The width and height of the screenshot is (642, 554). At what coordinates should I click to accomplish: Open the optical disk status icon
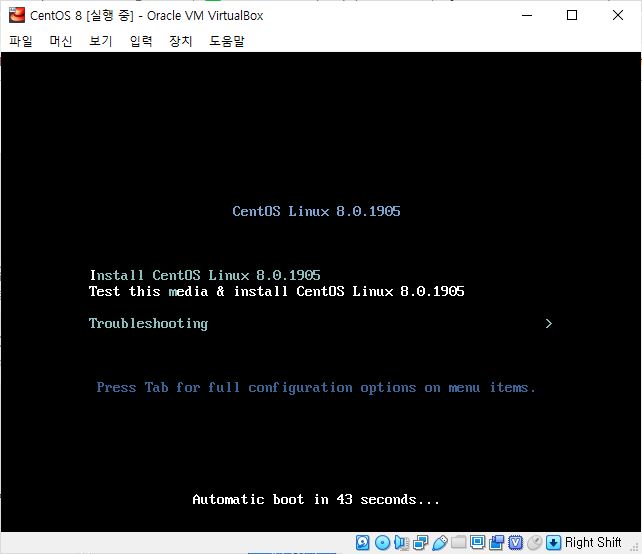point(382,543)
